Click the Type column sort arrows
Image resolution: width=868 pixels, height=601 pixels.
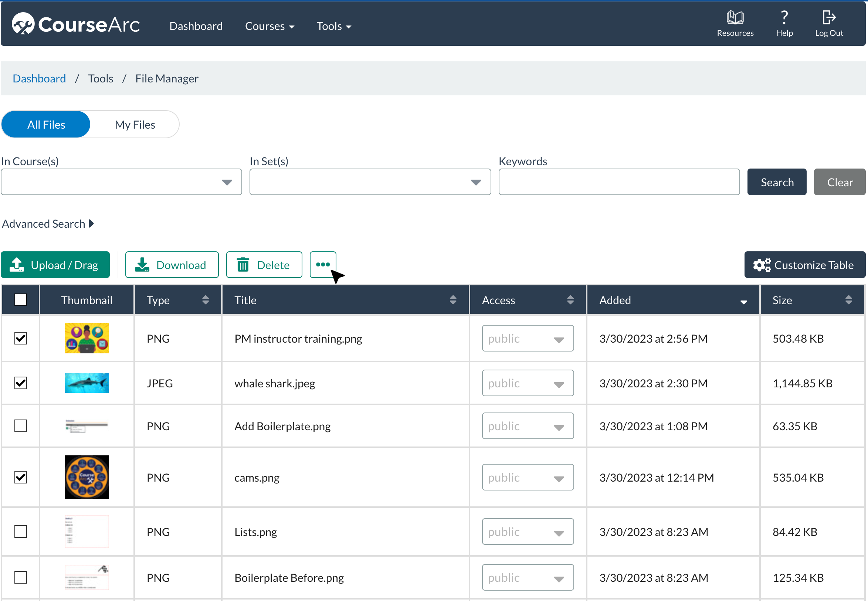[206, 300]
